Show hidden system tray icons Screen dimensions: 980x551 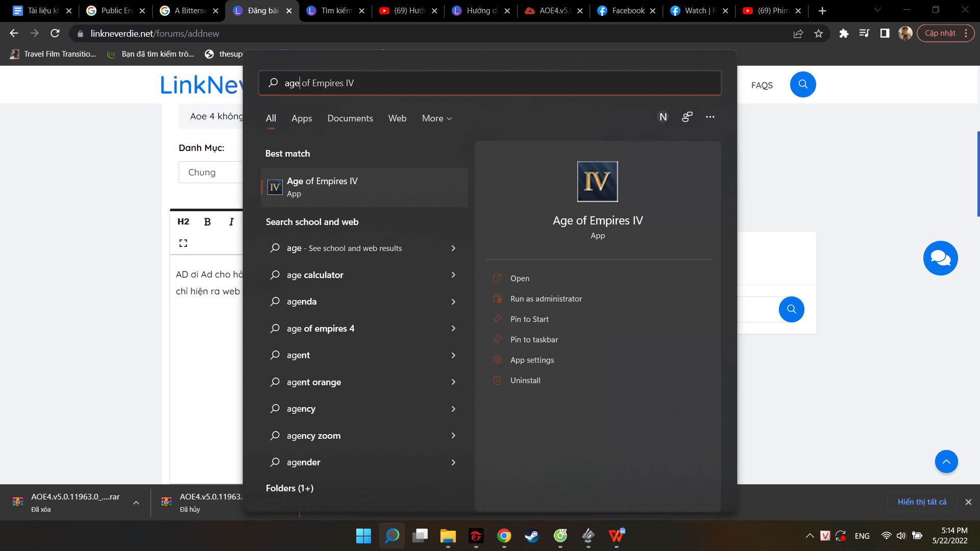(x=810, y=536)
